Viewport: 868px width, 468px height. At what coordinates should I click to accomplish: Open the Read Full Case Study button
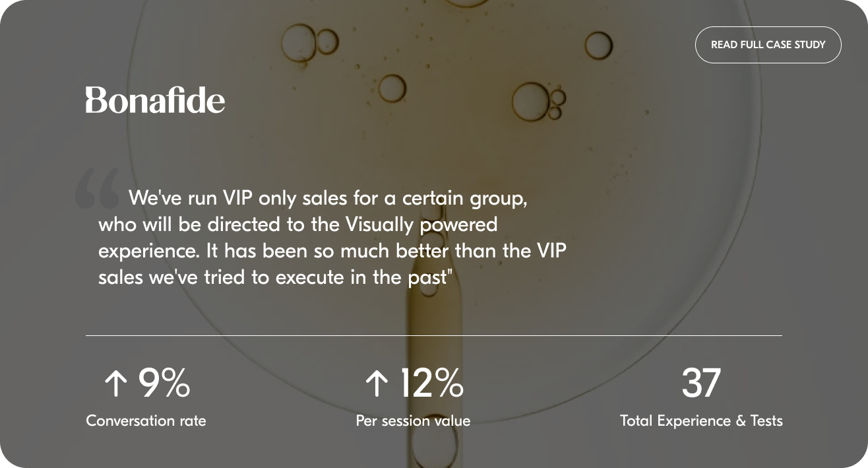pos(768,45)
